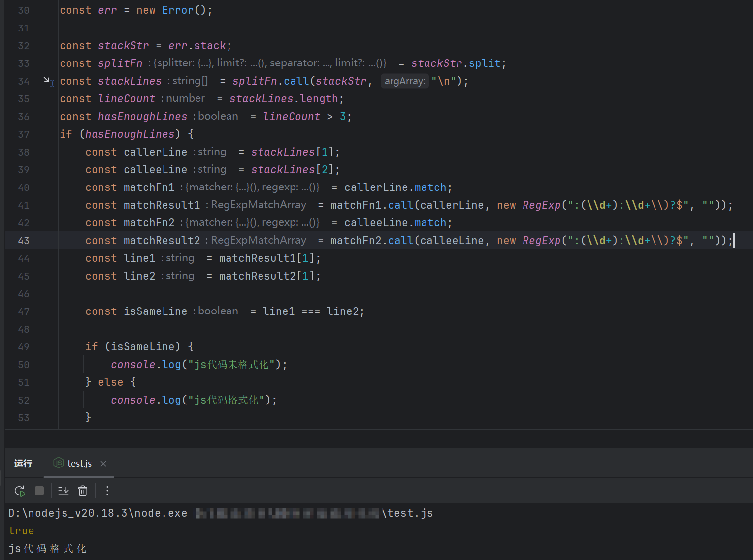Image resolution: width=753 pixels, height=560 pixels.
Task: Expand the collapsed splitFn type hint
Action: click(x=269, y=63)
